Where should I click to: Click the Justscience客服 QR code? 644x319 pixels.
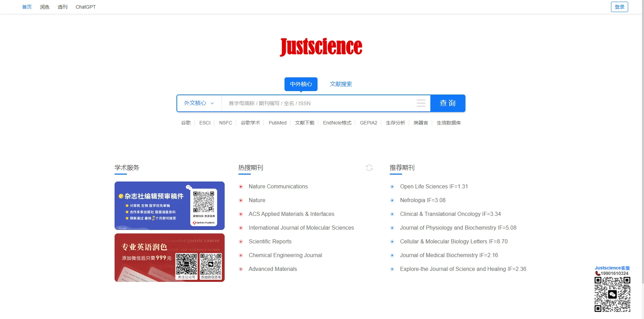(x=612, y=294)
